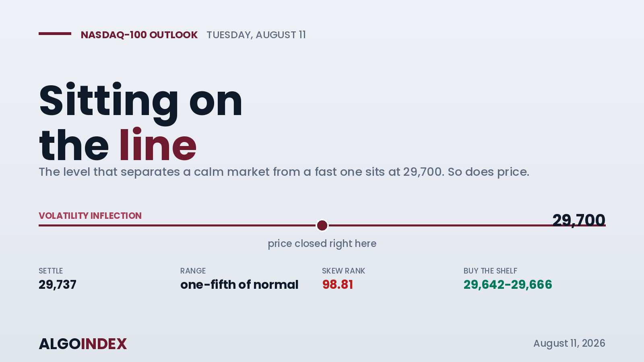Select 'one-fifth of normal' range value
Viewport: 644px width, 362px height.
[239, 285]
